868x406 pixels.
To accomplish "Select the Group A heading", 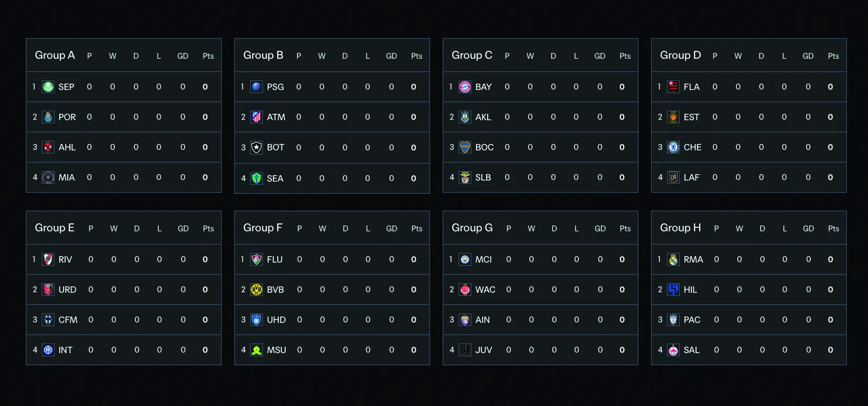I will tap(55, 55).
